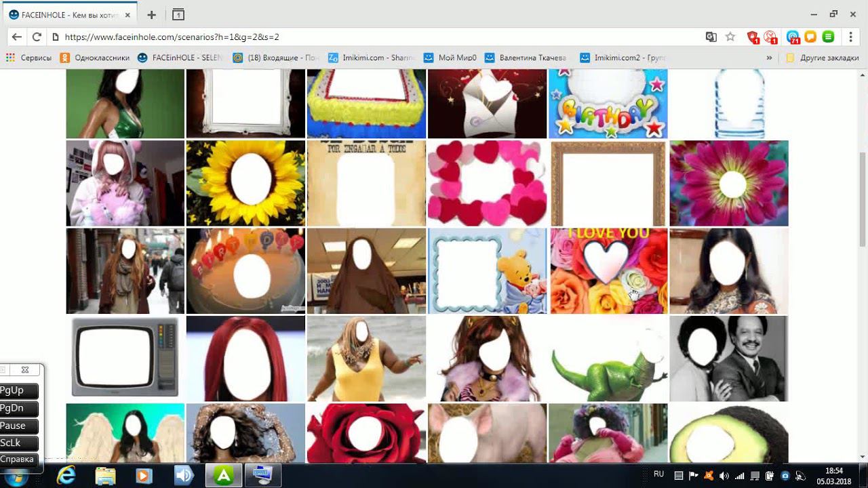Go back using the browser back arrow

click(x=17, y=37)
